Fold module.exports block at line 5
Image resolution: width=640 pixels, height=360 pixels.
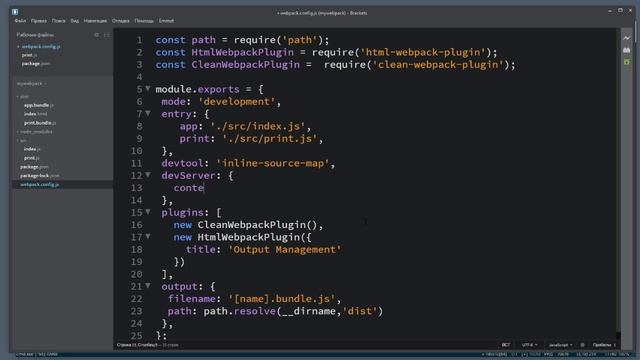coord(148,89)
